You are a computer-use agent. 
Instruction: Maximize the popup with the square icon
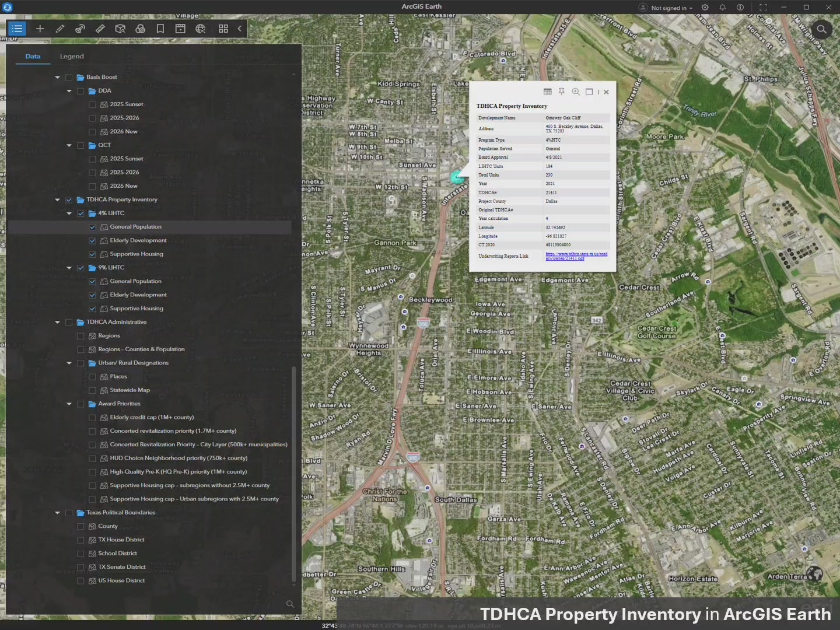click(589, 92)
